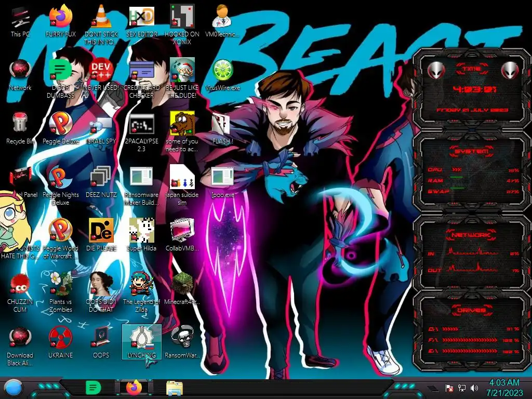532x399 pixels.
Task: Open the flagged security tray icon
Action: click(x=449, y=388)
